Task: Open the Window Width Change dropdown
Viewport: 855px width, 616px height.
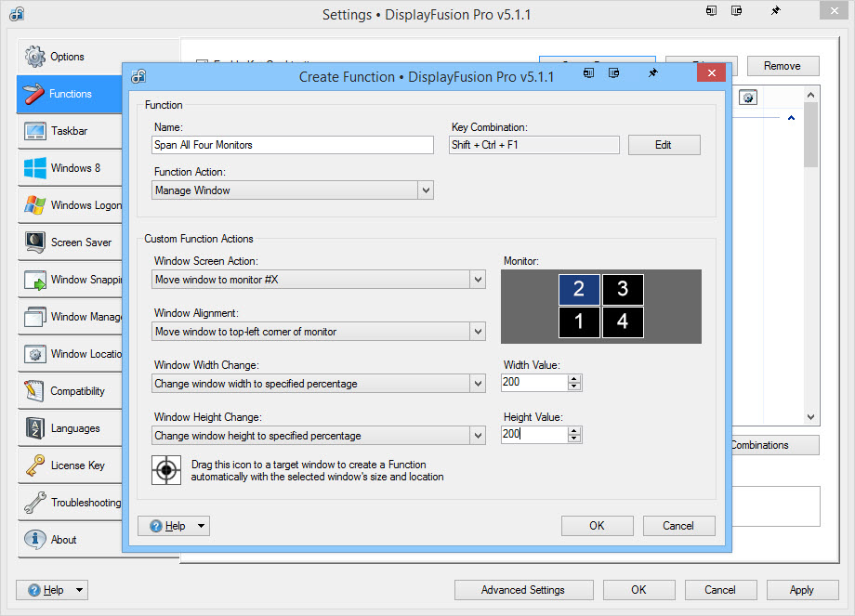Action: [x=319, y=384]
